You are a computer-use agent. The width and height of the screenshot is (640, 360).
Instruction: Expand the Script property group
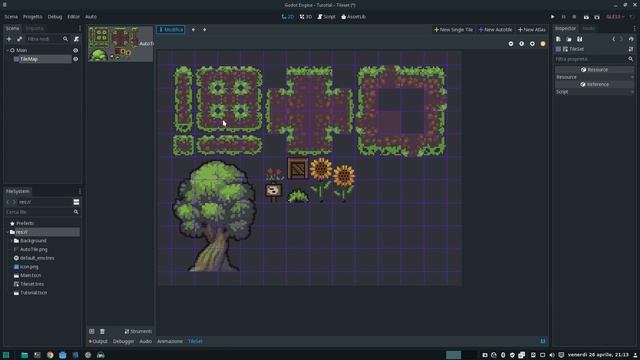click(x=594, y=92)
